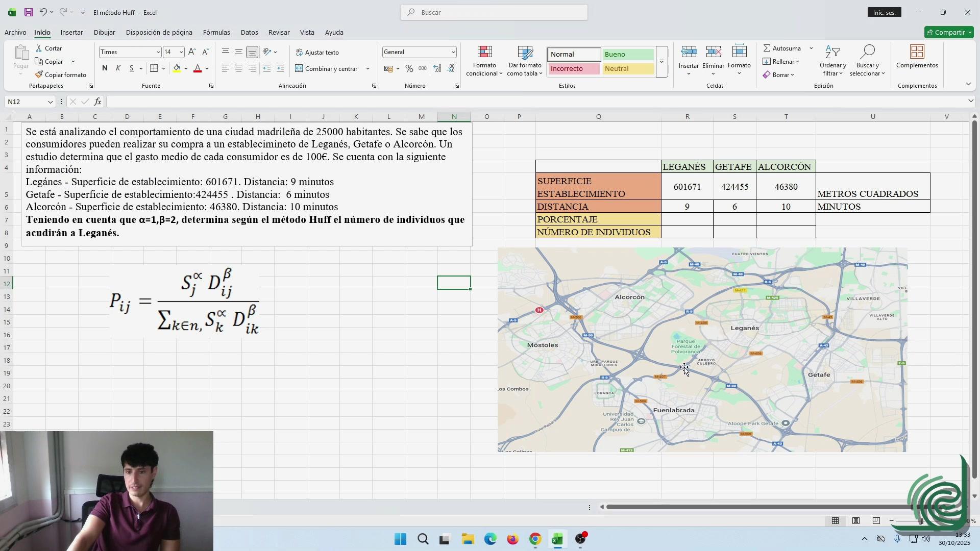Click the Save icon in title bar
Screen dimensions: 980x551
[x=29, y=12]
